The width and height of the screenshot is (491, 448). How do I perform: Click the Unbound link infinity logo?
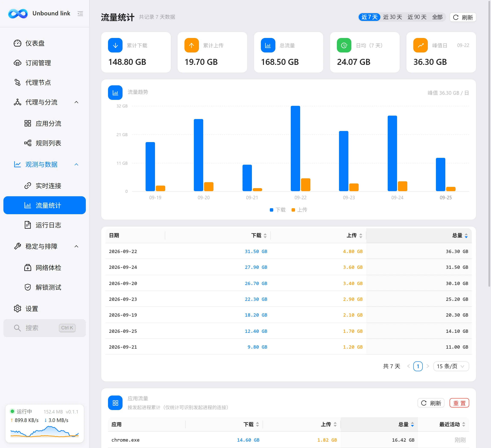[18, 14]
